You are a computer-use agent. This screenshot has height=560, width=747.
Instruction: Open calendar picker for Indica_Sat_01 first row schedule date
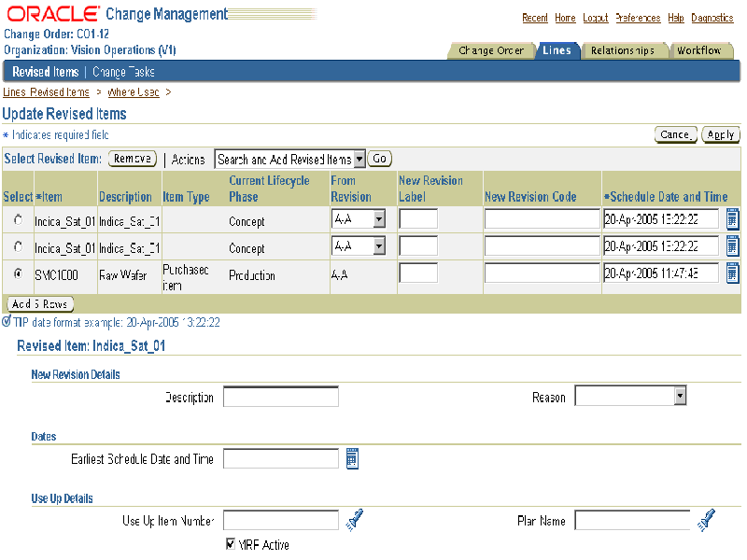tap(733, 219)
